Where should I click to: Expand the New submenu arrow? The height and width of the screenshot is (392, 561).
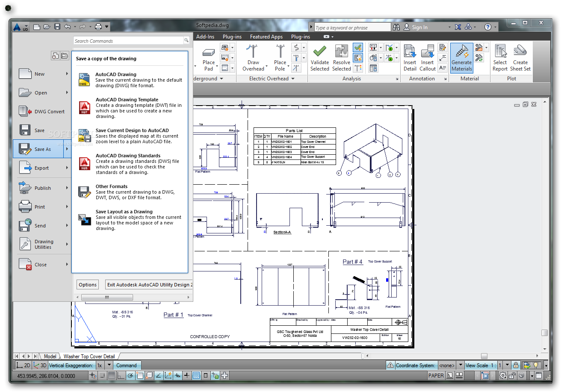(67, 74)
